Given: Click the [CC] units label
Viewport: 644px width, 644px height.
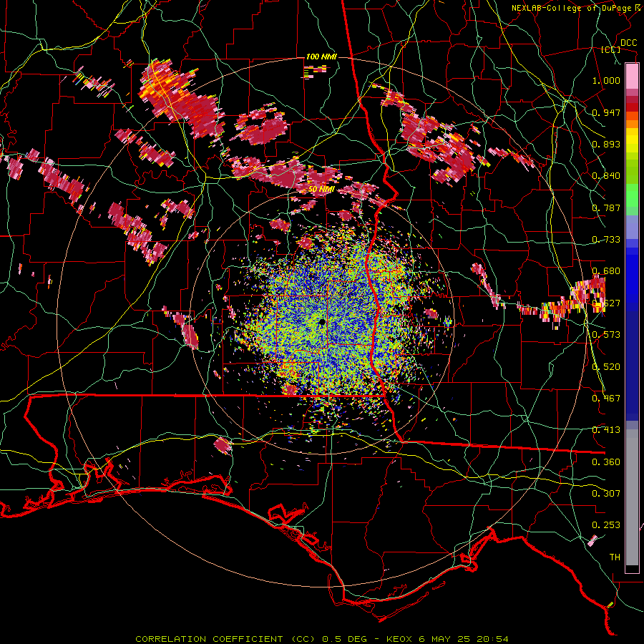Looking at the screenshot, I should [610, 49].
